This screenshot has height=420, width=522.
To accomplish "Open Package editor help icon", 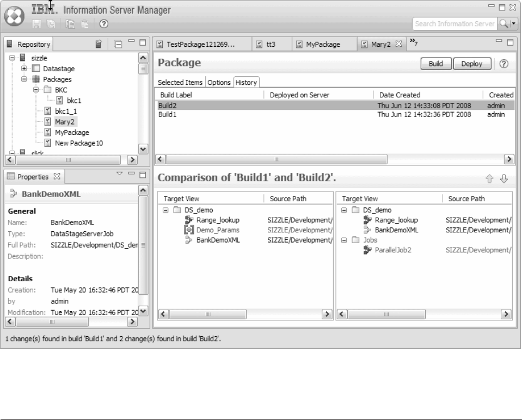I will point(503,64).
